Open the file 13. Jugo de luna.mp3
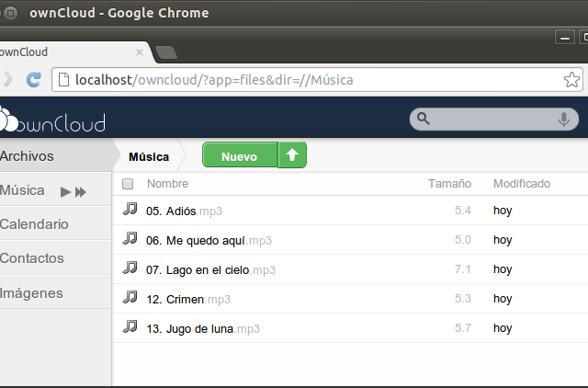The height and width of the screenshot is (388, 588). (203, 329)
